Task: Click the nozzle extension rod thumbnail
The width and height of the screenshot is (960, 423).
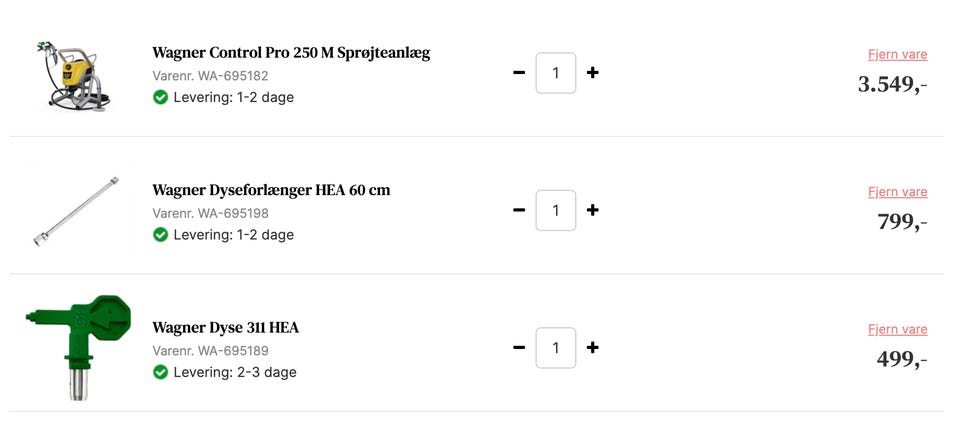Action: 75,211
